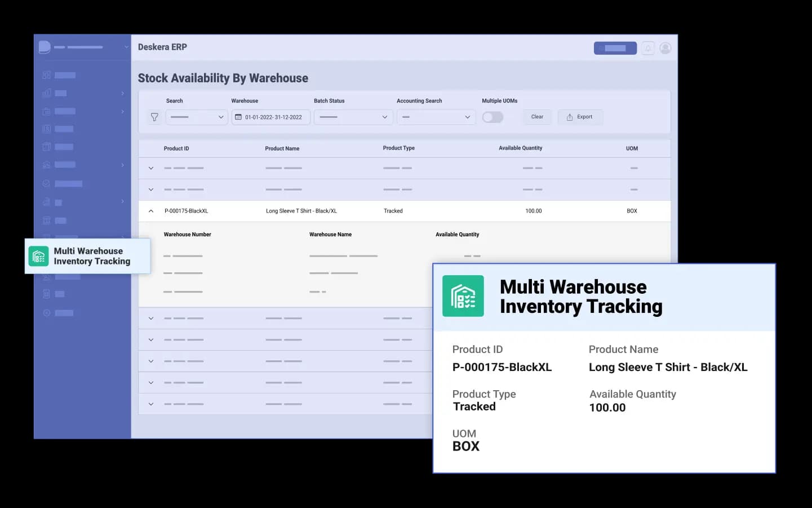Toggle the Multiple UOMs switch

492,117
